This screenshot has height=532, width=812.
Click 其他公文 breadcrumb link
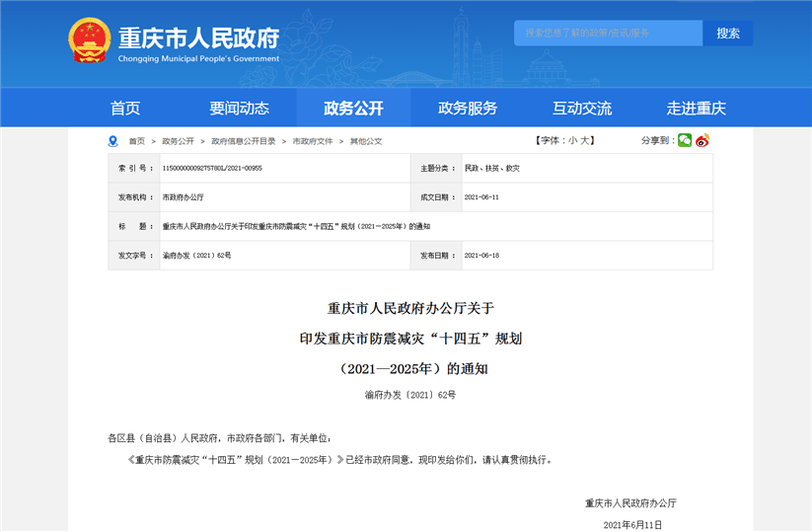tap(366, 142)
